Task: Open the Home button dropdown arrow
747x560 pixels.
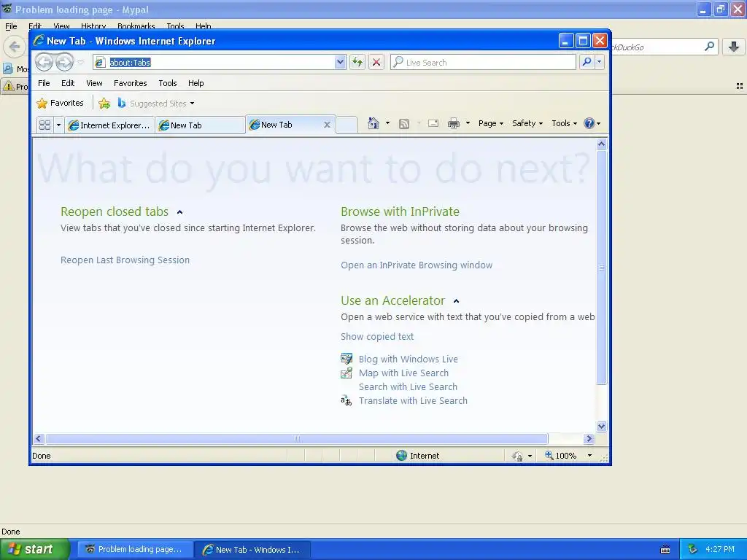Action: pyautogui.click(x=387, y=123)
